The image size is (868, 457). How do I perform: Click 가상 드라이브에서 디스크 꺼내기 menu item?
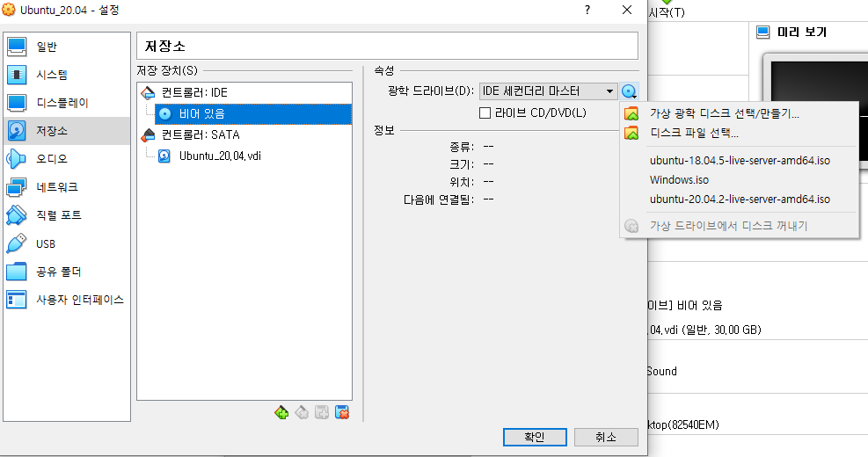coord(740,226)
